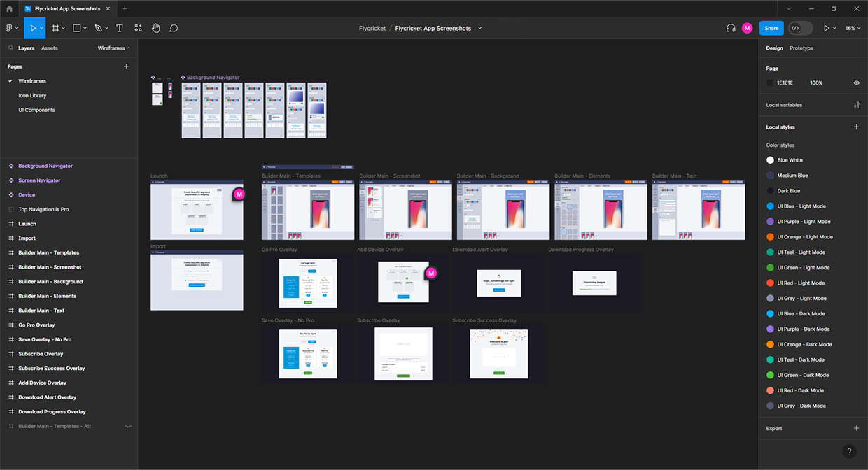Switch to the Assets tab
This screenshot has height=470, width=868.
pyautogui.click(x=50, y=48)
